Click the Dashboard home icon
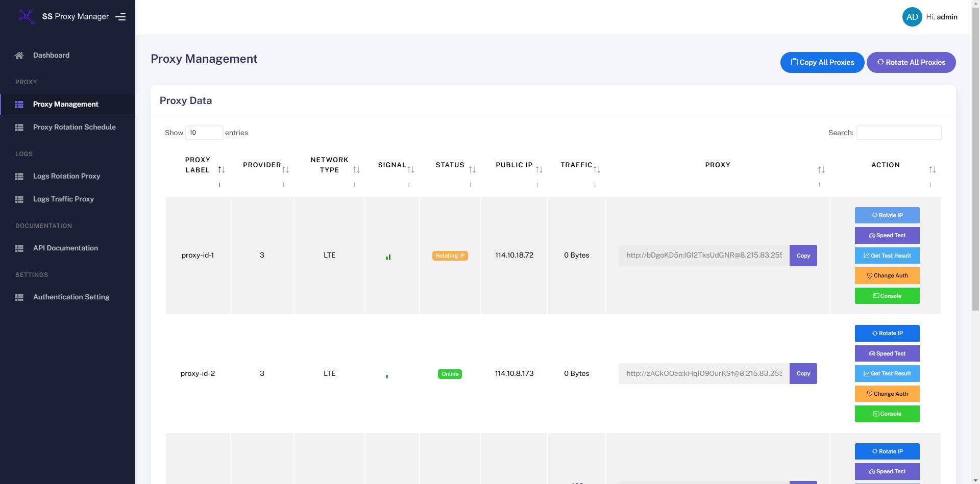This screenshot has height=484, width=980. (x=19, y=56)
